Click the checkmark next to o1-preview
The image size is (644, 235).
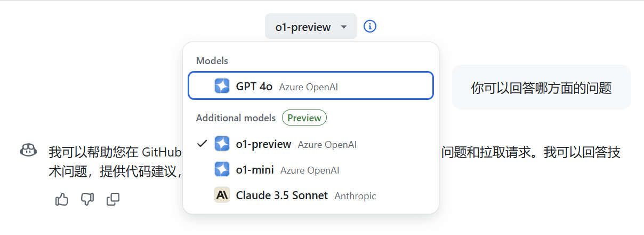(202, 144)
